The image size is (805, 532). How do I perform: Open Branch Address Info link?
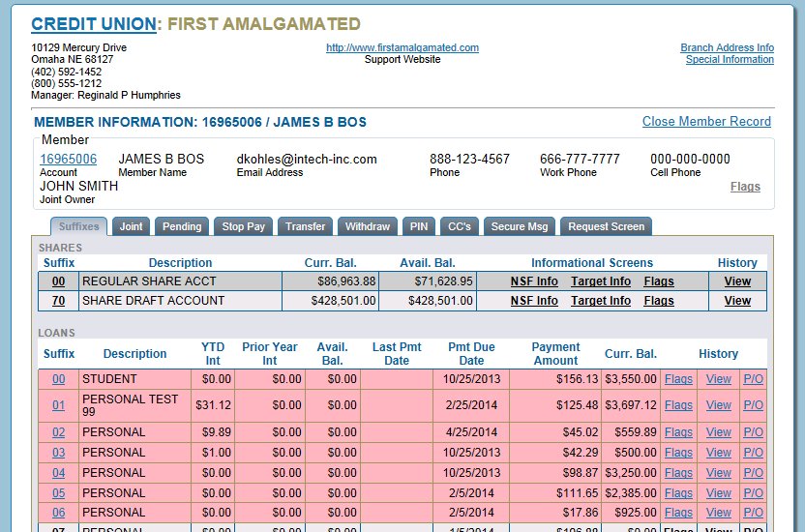727,47
